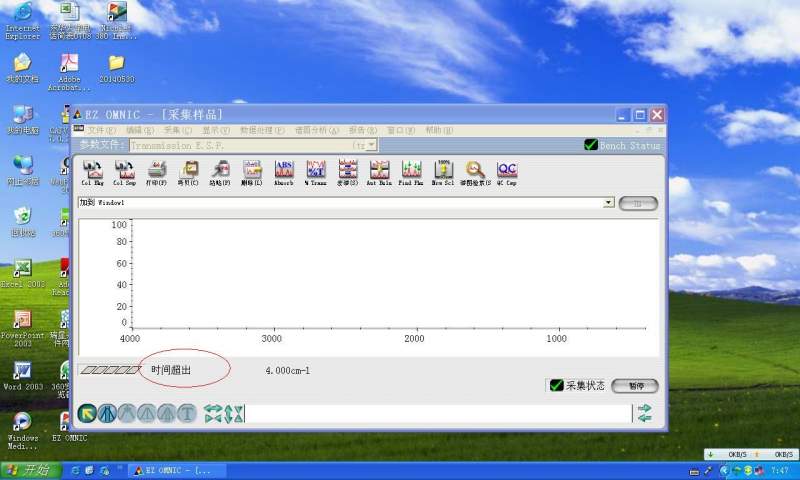Open the 窗口(W) window menu
Viewport: 800px width, 480px height.
point(401,130)
